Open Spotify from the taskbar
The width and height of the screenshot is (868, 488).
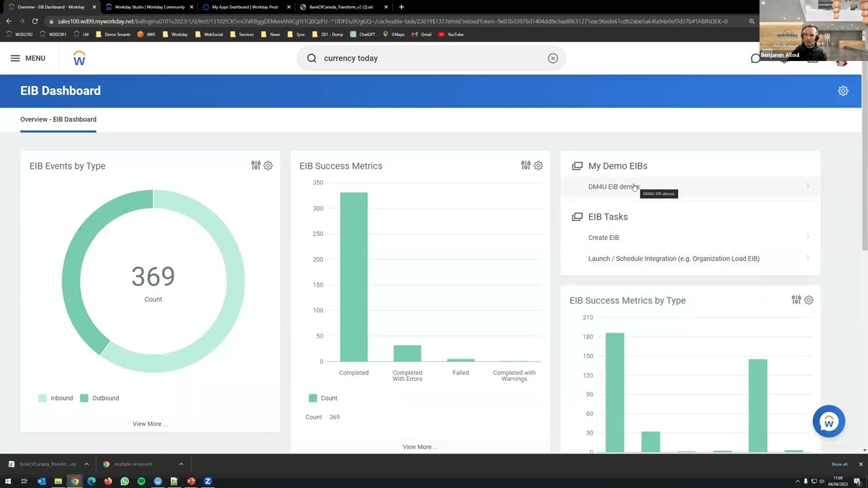coord(141,481)
